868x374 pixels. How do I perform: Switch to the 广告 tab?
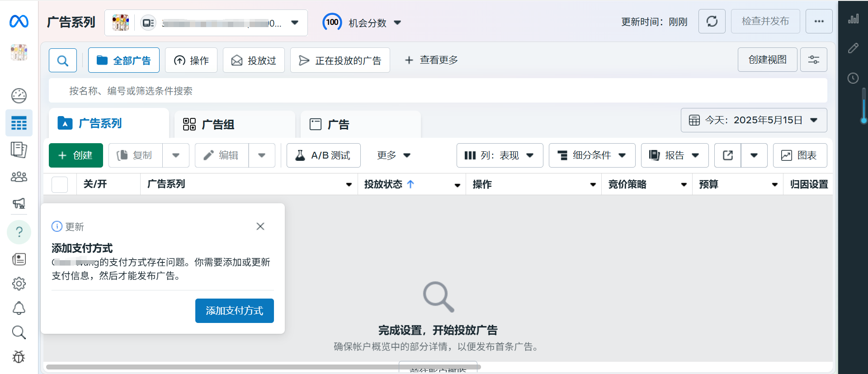360,124
